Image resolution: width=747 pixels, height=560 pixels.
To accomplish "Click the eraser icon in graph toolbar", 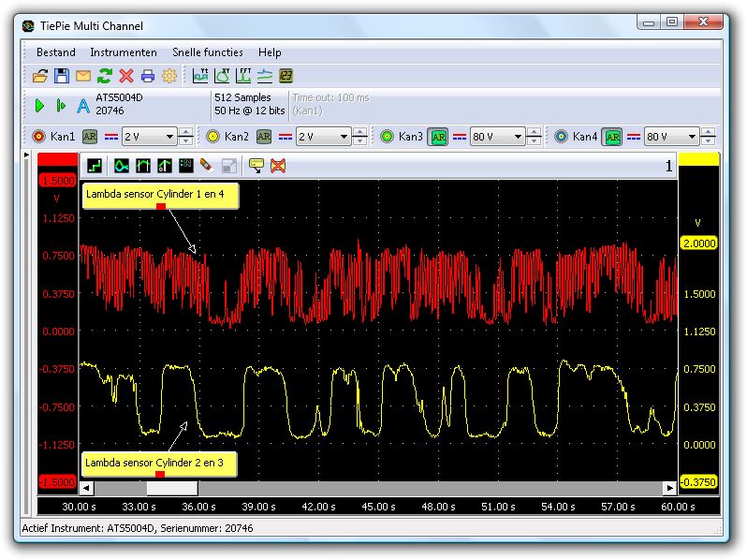I will [206, 166].
